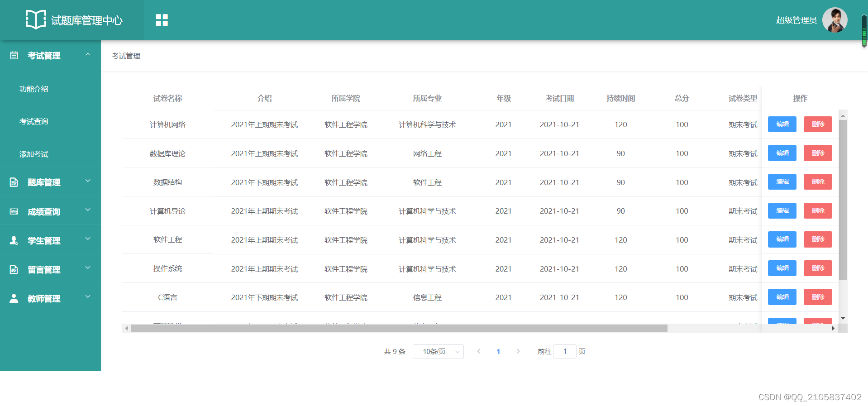Click the 共 9 条 total count
This screenshot has height=406, width=868.
(395, 351)
